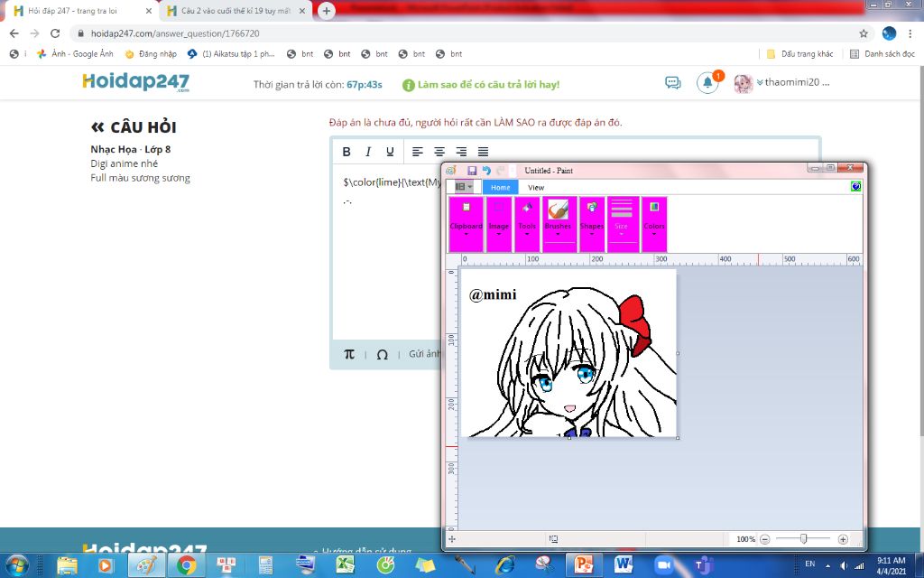924x578 pixels.
Task: Expand the Colors group in Paint
Action: pyautogui.click(x=654, y=224)
